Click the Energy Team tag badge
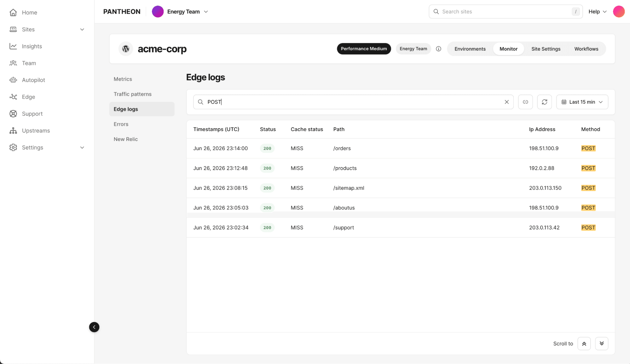The height and width of the screenshot is (364, 630). (x=413, y=49)
